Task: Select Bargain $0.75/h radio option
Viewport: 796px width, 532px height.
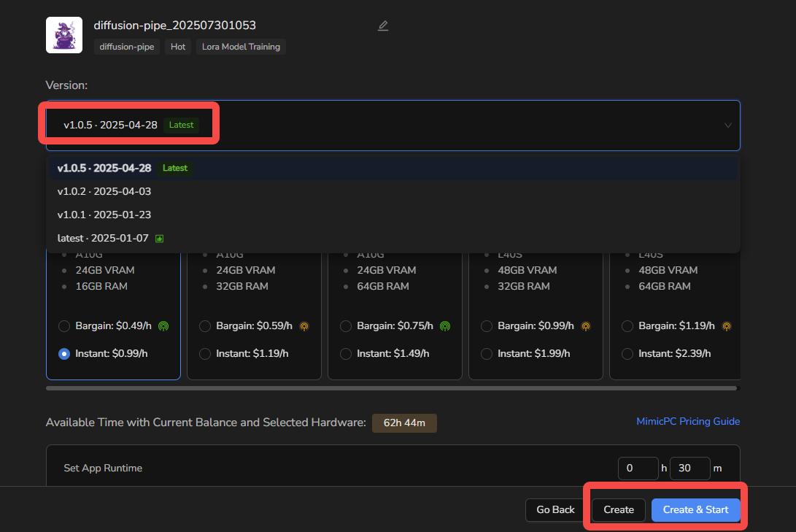Action: click(x=346, y=326)
